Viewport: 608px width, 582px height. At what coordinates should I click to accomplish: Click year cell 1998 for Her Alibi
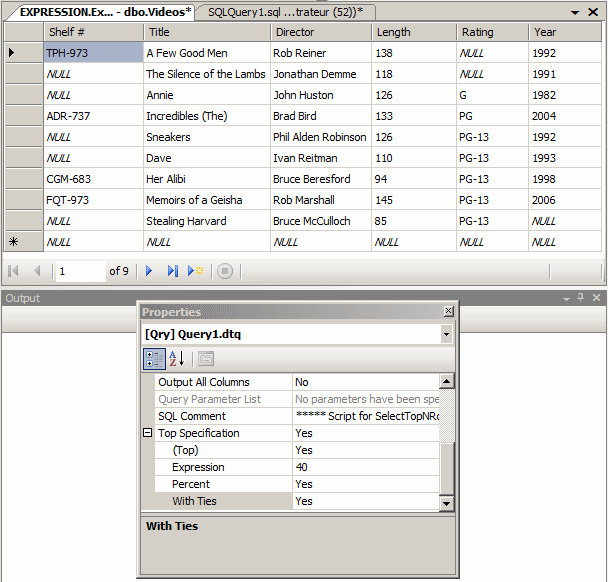coord(565,179)
